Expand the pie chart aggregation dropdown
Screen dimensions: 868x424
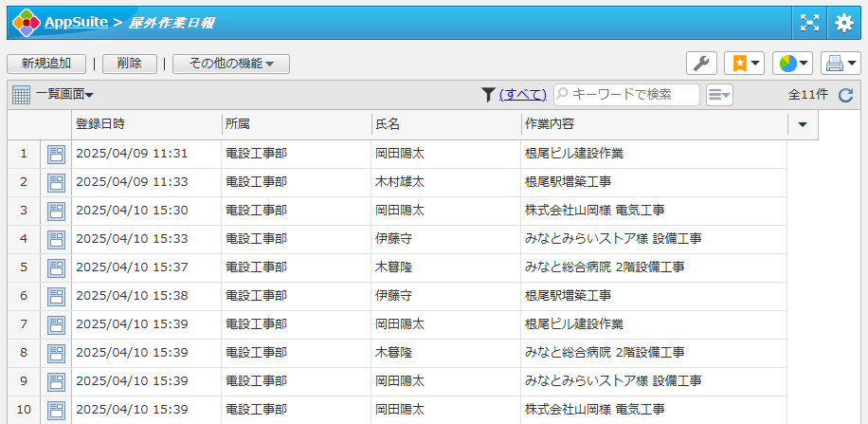click(x=792, y=64)
